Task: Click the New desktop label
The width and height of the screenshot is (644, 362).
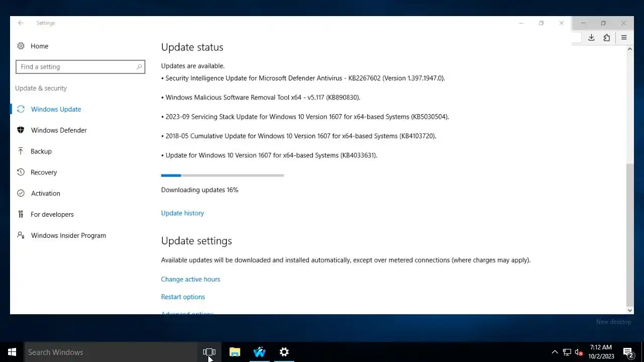Action: click(x=613, y=322)
